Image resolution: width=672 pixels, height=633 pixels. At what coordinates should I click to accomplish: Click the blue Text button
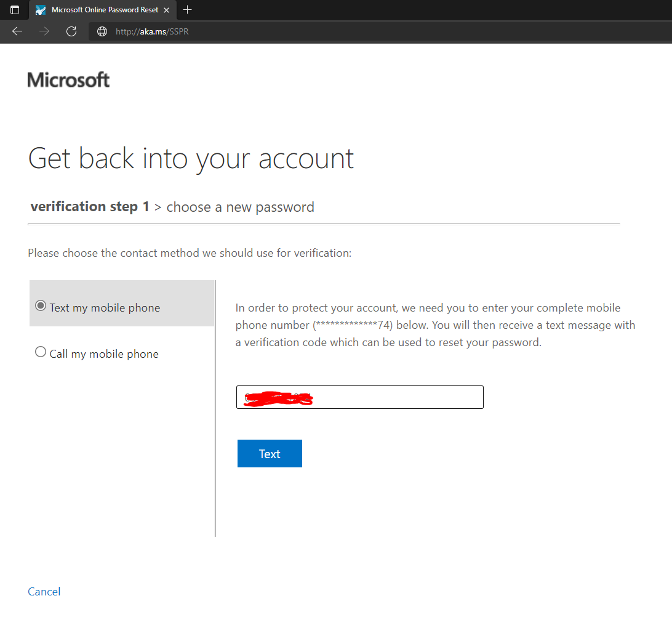pyautogui.click(x=270, y=453)
